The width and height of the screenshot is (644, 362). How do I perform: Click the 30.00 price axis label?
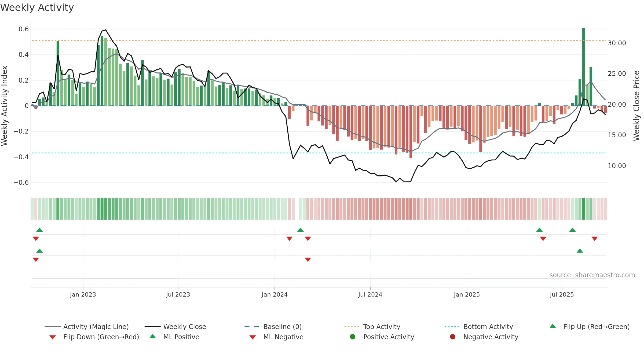click(x=617, y=43)
